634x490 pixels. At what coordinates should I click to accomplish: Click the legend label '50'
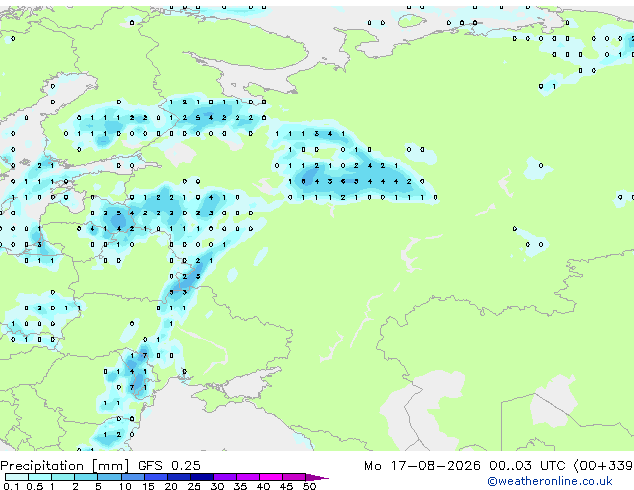(x=309, y=486)
